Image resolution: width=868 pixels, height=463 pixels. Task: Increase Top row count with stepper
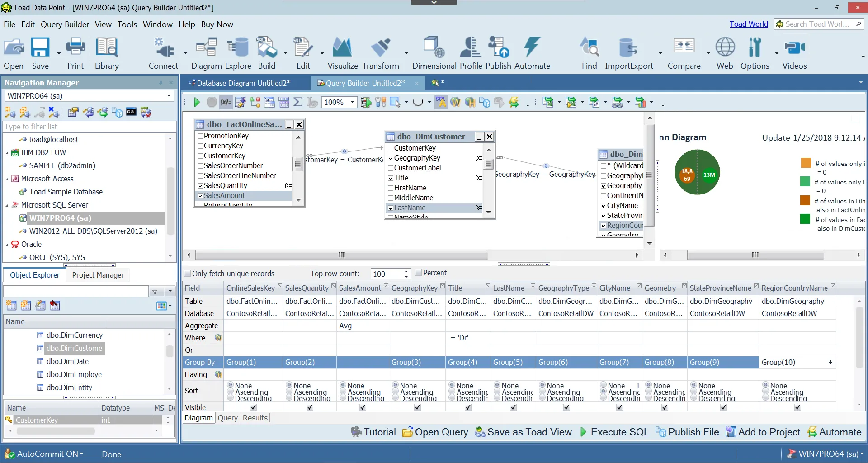406,271
